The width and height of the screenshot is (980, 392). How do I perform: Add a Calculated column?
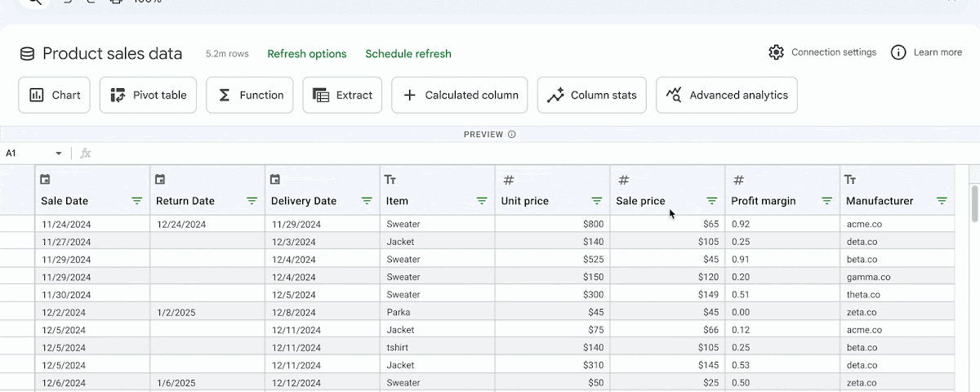460,95
